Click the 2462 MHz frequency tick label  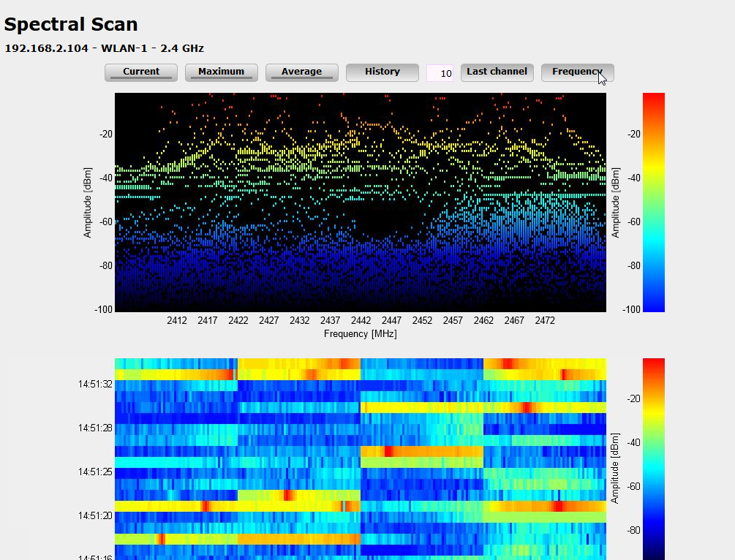coord(483,321)
